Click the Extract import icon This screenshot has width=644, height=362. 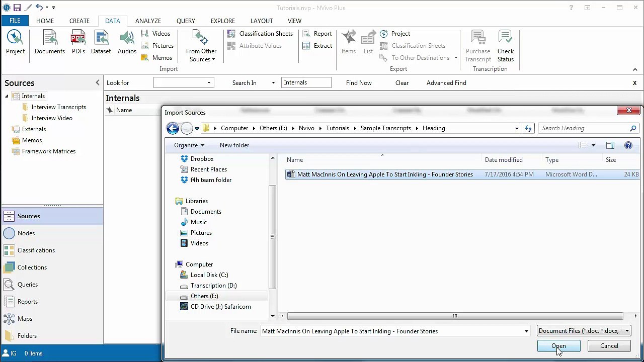(x=317, y=45)
